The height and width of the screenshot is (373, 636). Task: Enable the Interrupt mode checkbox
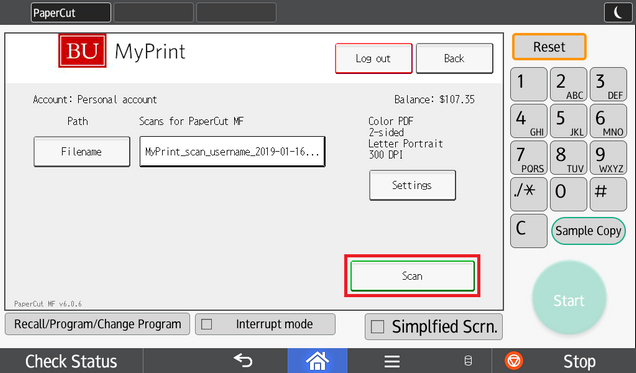click(207, 324)
